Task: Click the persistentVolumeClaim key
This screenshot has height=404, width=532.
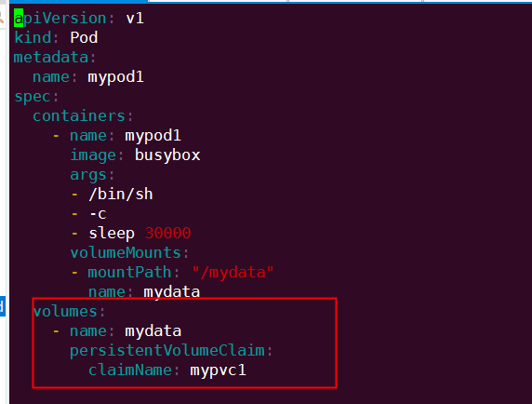Action: [166, 351]
